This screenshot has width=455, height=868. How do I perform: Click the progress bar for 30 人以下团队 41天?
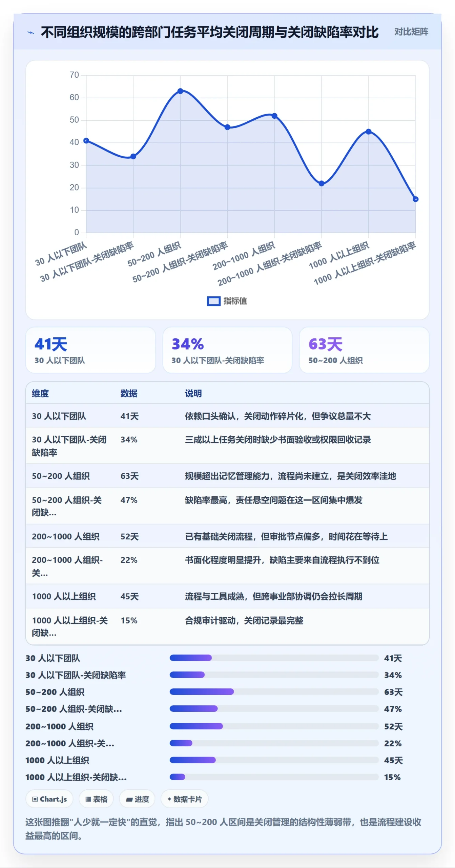point(274,658)
